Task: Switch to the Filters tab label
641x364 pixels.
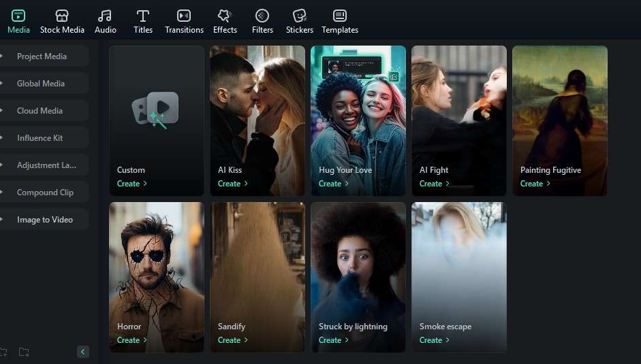Action: coord(262,30)
